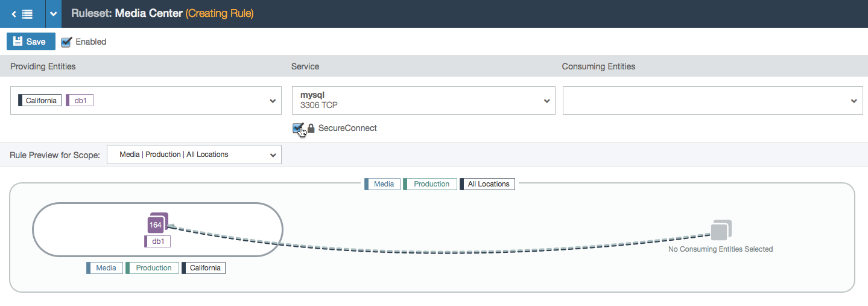This screenshot has height=306, width=868.
Task: Click the Media label below the group
Action: 105,268
